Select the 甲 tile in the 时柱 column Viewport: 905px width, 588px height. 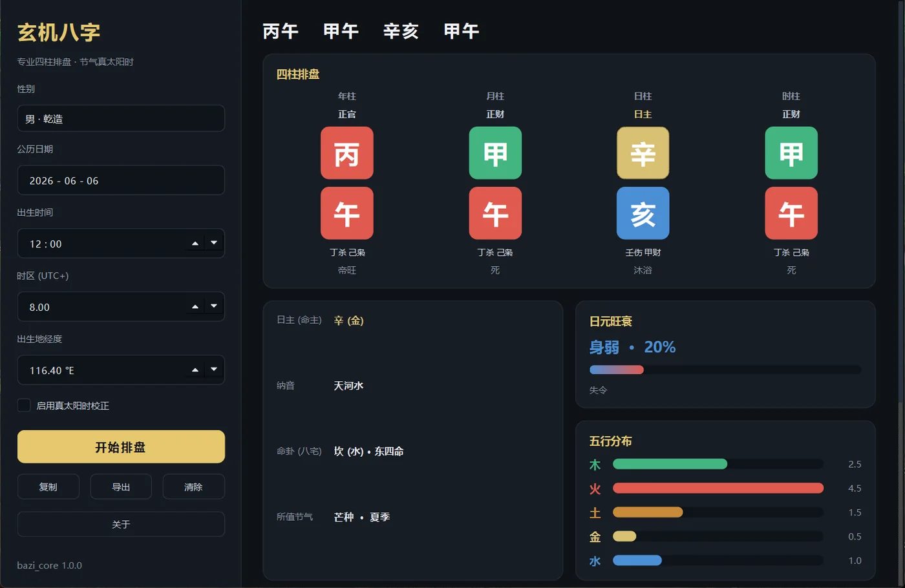tap(791, 153)
